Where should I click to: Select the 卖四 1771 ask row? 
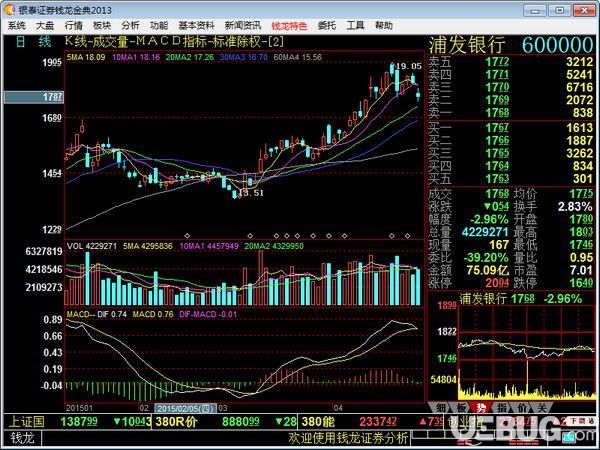[x=511, y=74]
